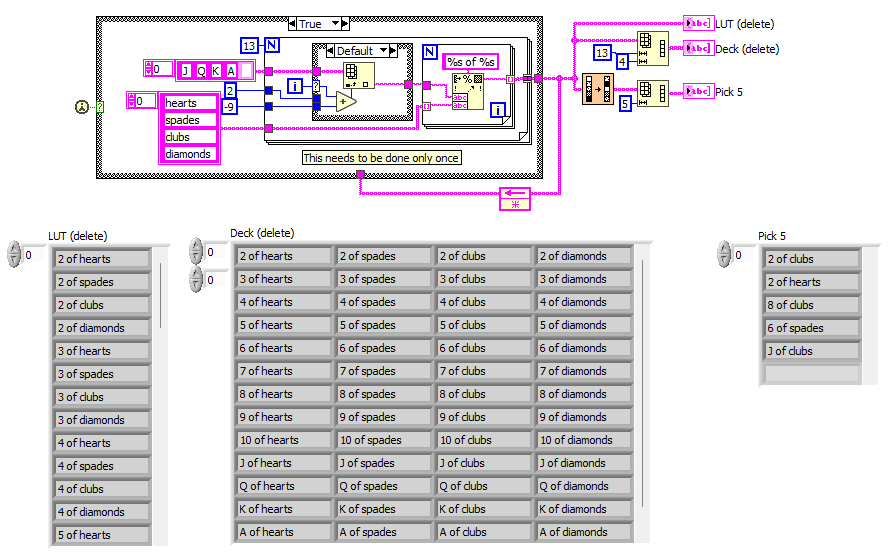This screenshot has height=554, width=890.
Task: Select the spades string in suits array
Action: (x=190, y=120)
